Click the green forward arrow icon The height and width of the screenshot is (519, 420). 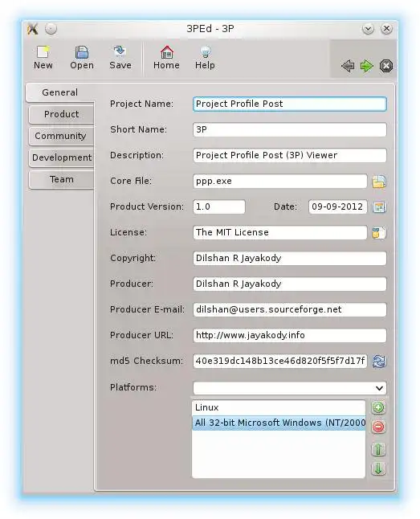click(x=366, y=66)
